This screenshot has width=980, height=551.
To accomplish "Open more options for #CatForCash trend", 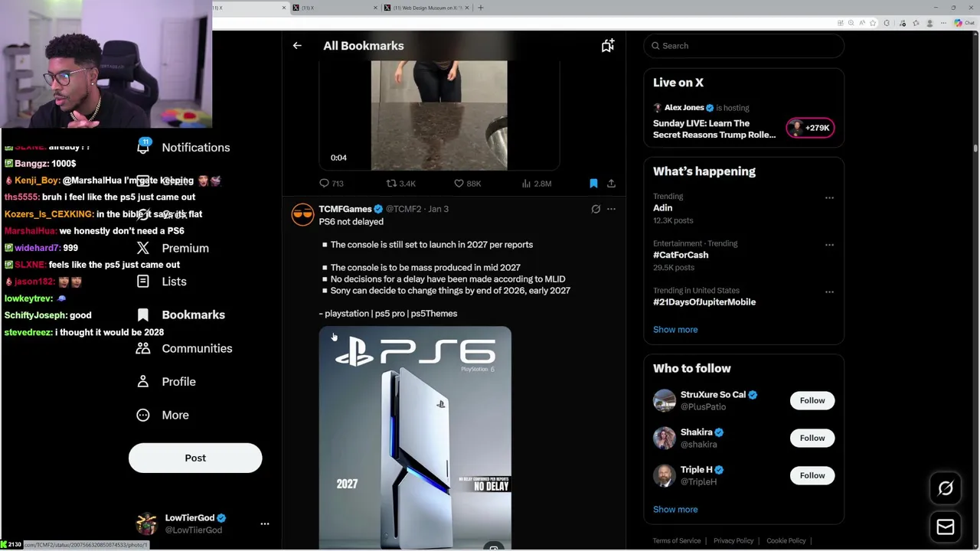I will point(829,245).
